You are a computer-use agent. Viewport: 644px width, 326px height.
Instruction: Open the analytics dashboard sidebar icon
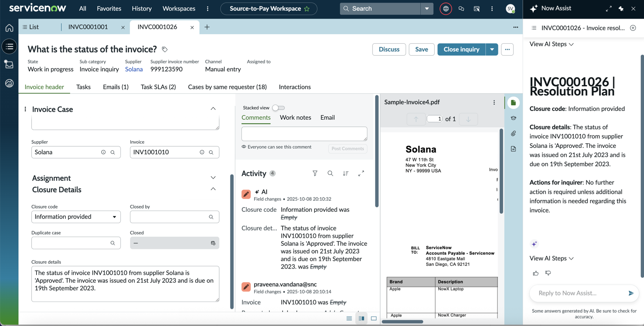pyautogui.click(x=9, y=83)
